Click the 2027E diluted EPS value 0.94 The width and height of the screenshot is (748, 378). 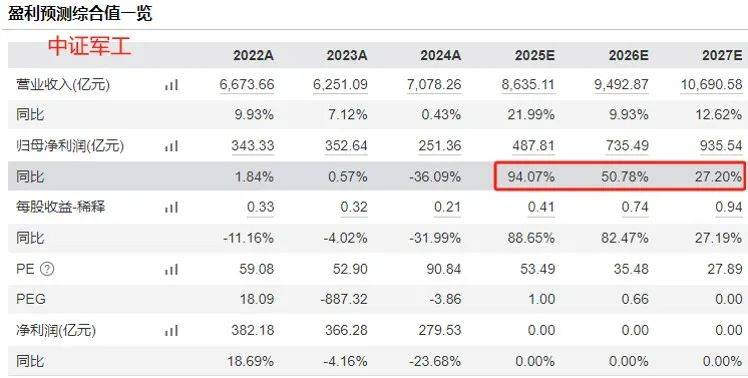pyautogui.click(x=728, y=207)
